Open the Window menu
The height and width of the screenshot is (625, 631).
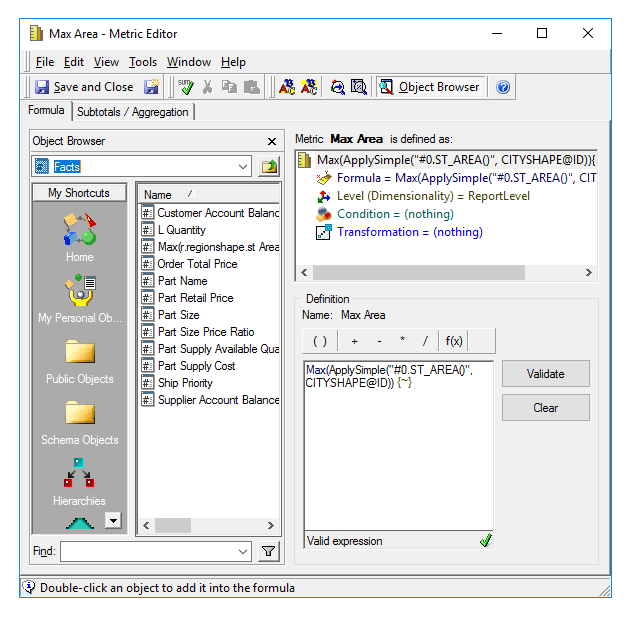(x=189, y=62)
